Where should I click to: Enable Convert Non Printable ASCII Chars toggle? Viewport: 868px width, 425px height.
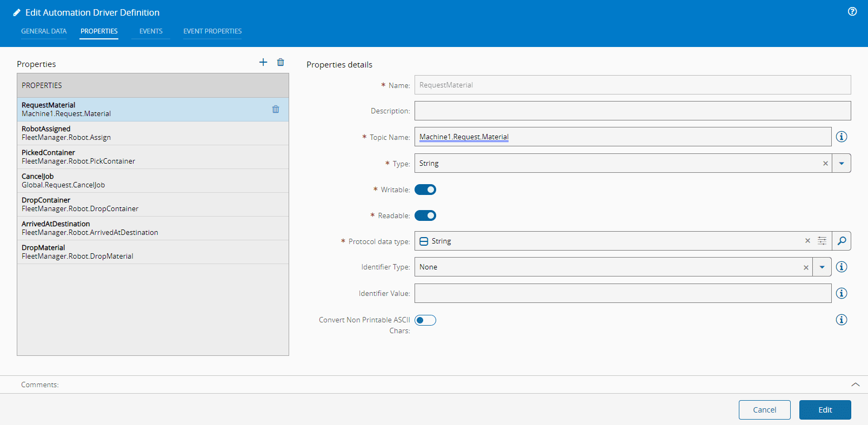(x=425, y=320)
